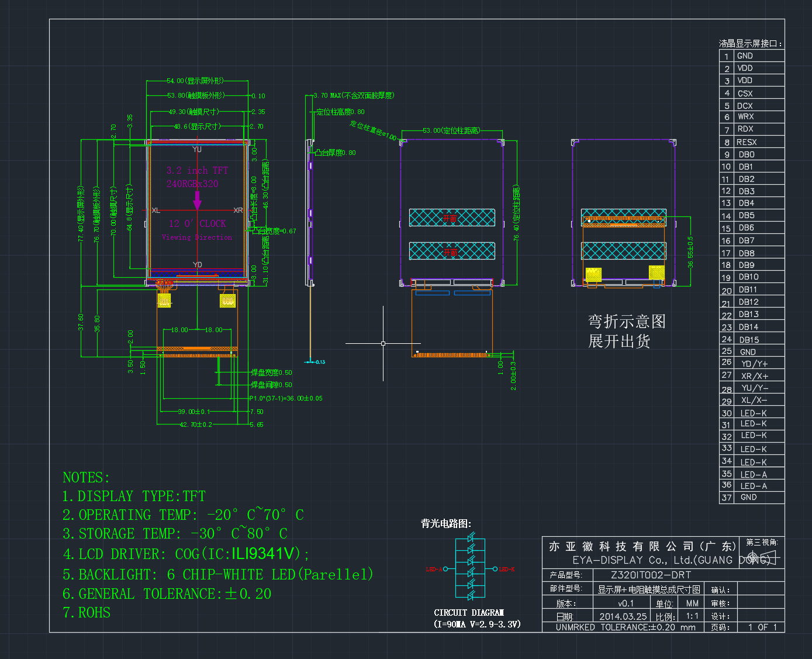This screenshot has height=659, width=812.
Task: Click the "WRX" pin name cell
Action: (x=746, y=117)
